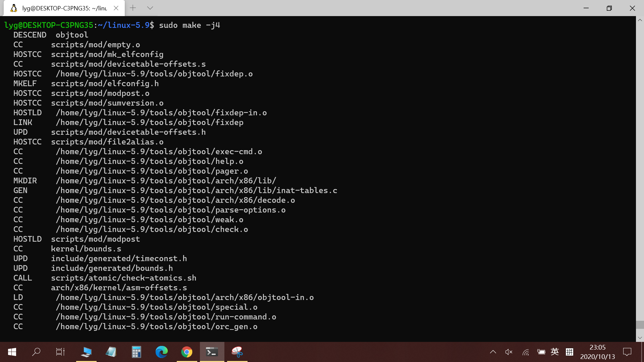Click 'CALL scripts/atomic/check-atomics.sh' line
This screenshot has height=362, width=644.
[105, 278]
